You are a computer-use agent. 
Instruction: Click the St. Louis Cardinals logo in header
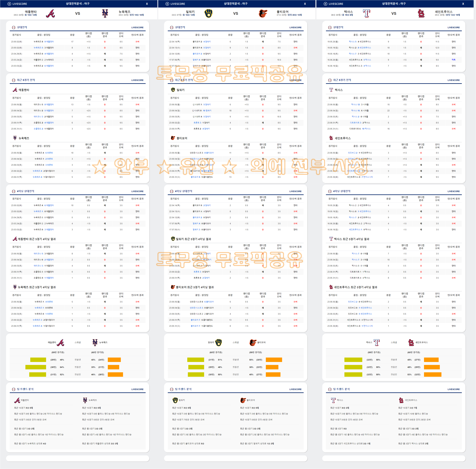tap(421, 14)
